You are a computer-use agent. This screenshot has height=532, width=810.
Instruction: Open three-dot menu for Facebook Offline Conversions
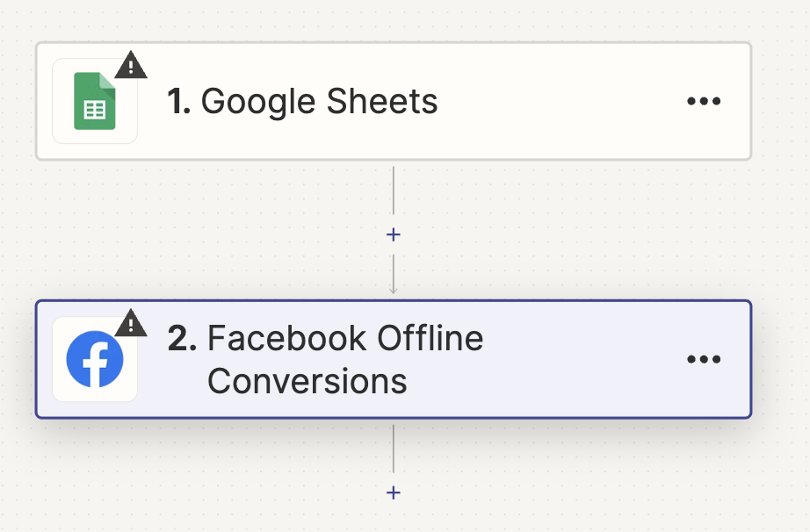[704, 359]
